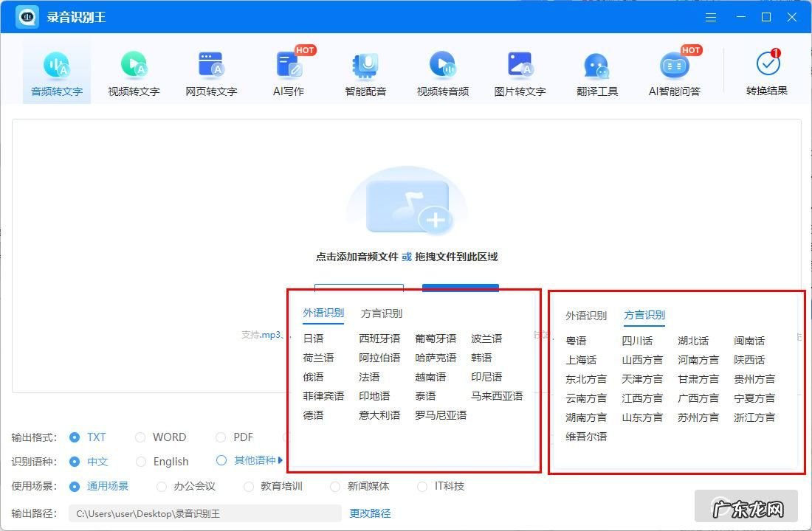Choose 日语 from the foreign language list
This screenshot has width=812, height=531.
click(x=313, y=339)
